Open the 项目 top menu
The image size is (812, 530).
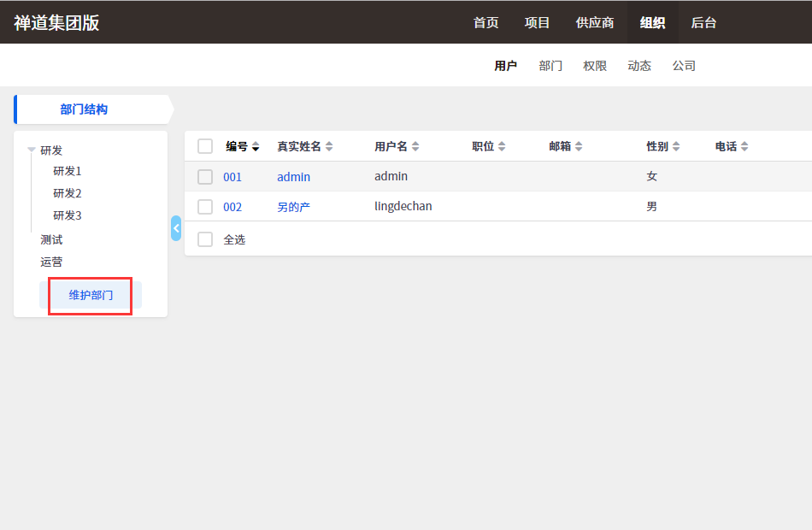click(537, 22)
